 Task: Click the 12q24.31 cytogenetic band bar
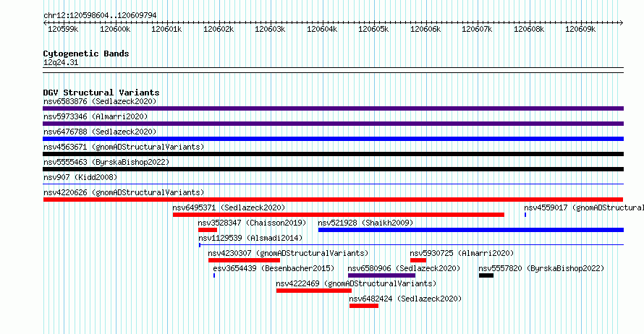tap(333, 70)
